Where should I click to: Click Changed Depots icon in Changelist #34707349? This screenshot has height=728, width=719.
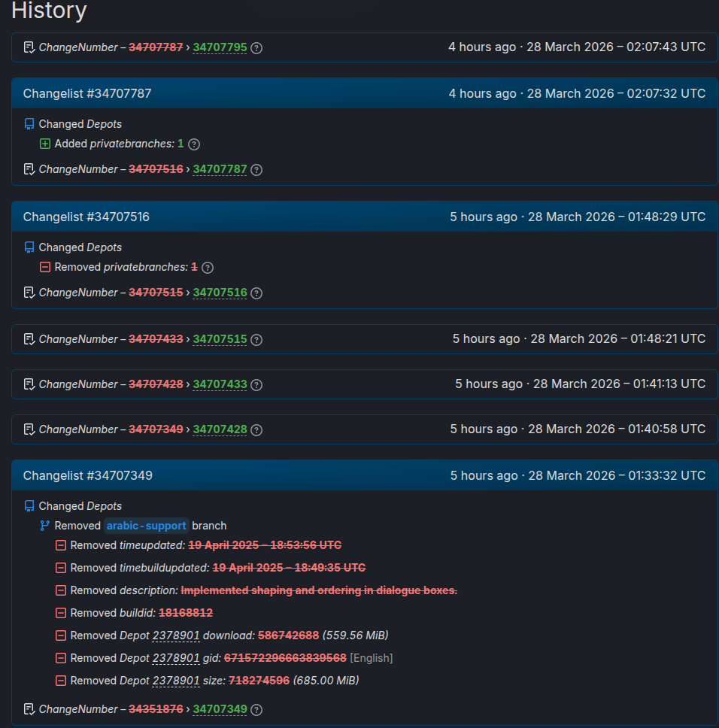(29, 506)
